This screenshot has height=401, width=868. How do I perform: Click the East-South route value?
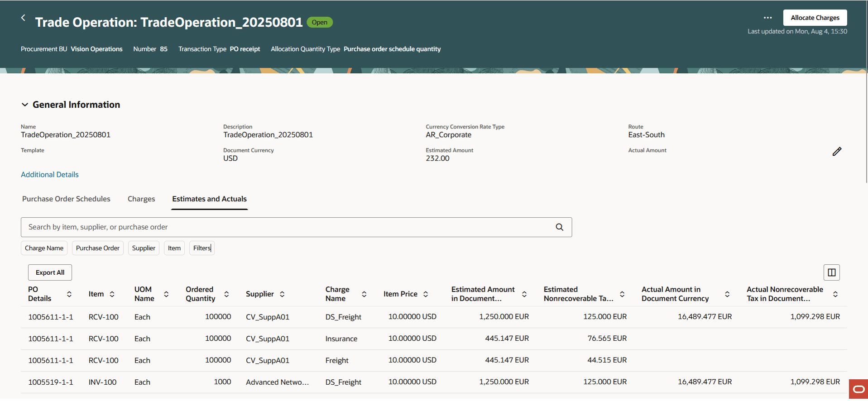coord(647,135)
